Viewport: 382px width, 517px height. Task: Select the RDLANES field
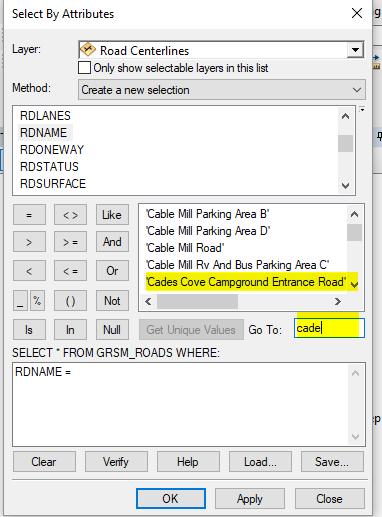pos(45,116)
